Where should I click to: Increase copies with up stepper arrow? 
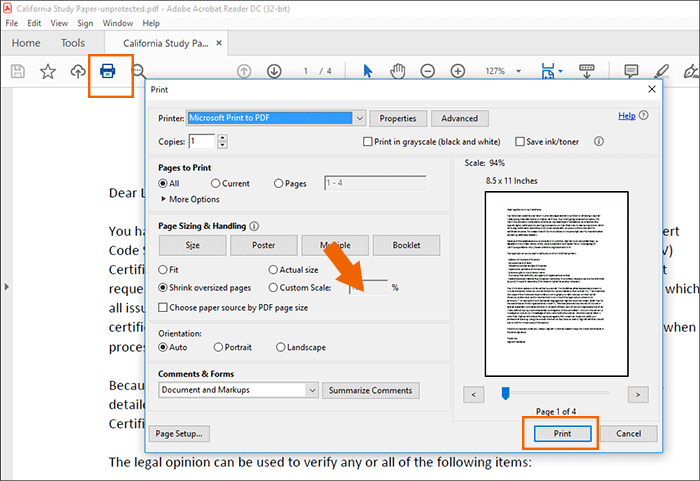coord(222,138)
